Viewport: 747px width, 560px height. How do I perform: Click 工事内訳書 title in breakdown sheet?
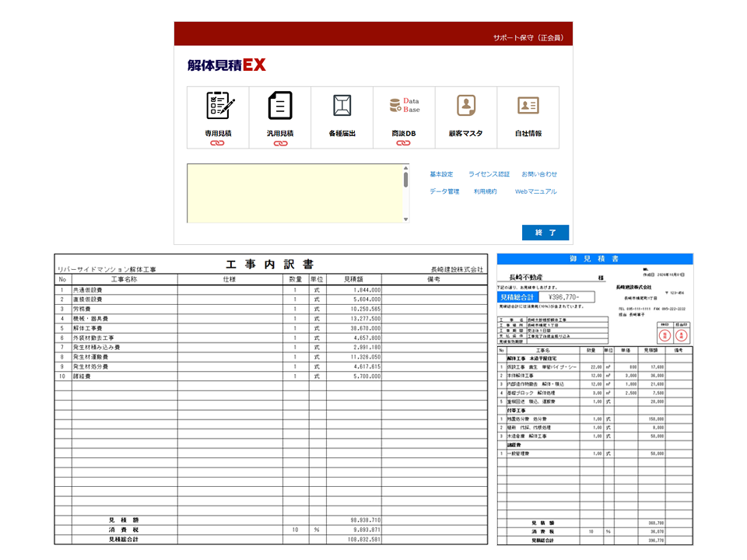coord(270,264)
